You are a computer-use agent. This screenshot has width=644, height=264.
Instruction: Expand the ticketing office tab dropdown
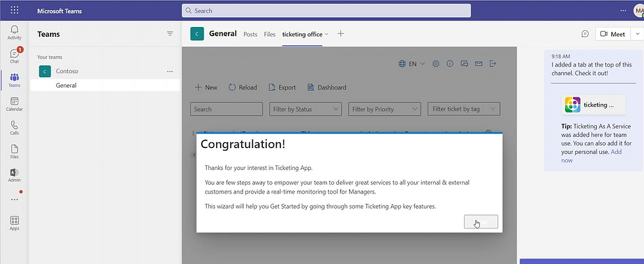[x=327, y=34]
